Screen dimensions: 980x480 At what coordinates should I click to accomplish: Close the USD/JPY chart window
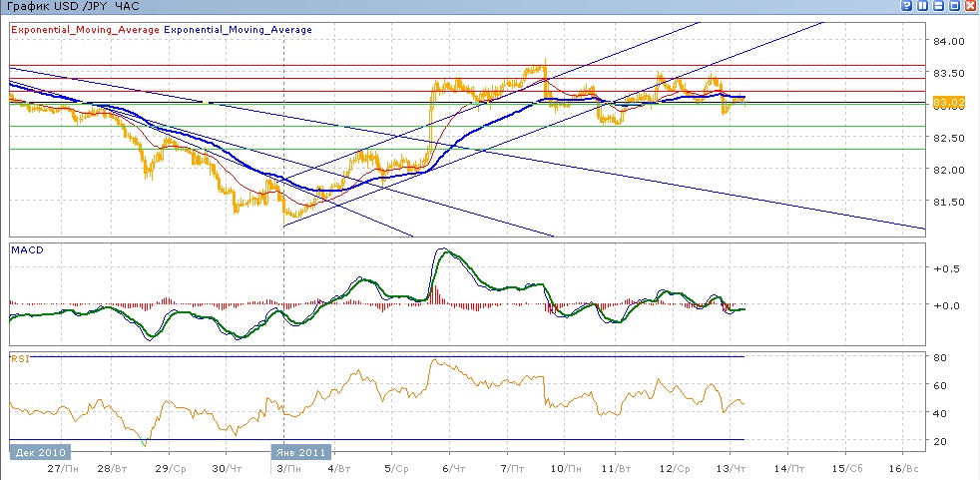(x=971, y=6)
